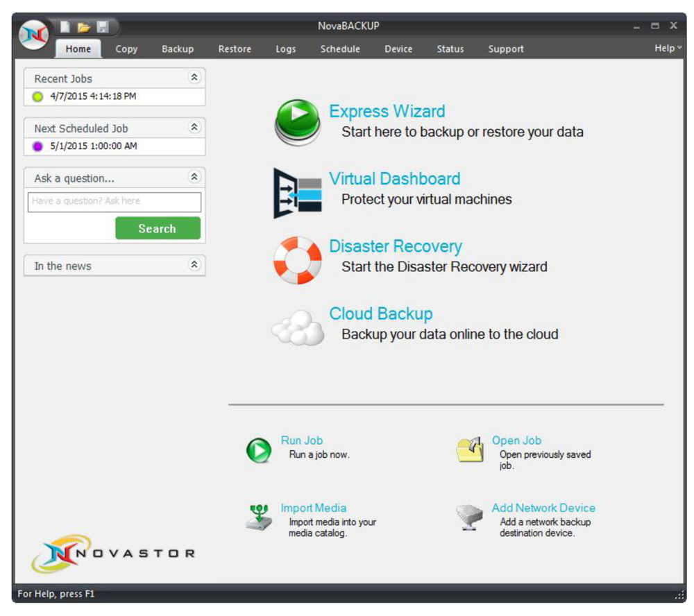Click the Import Media link

point(314,508)
